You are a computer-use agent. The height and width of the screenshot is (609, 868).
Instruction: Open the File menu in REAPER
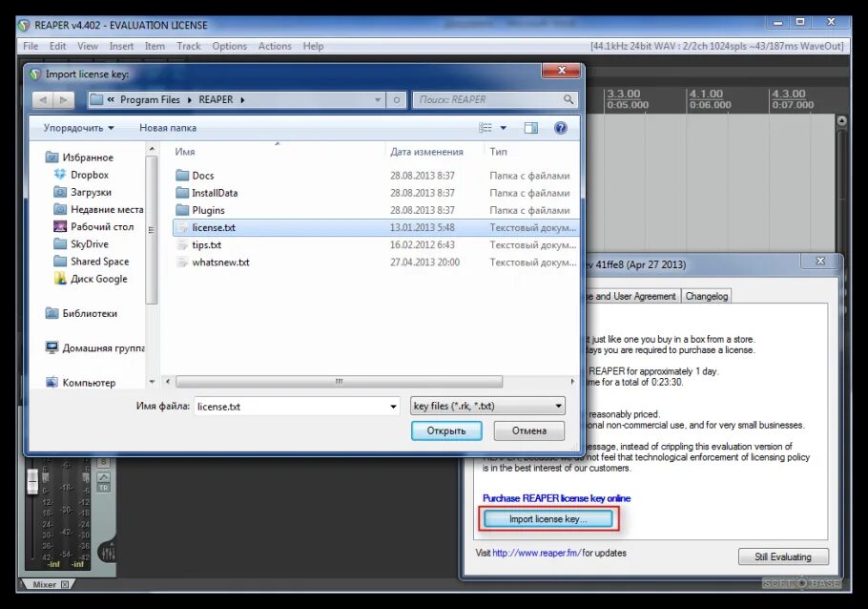[x=31, y=46]
